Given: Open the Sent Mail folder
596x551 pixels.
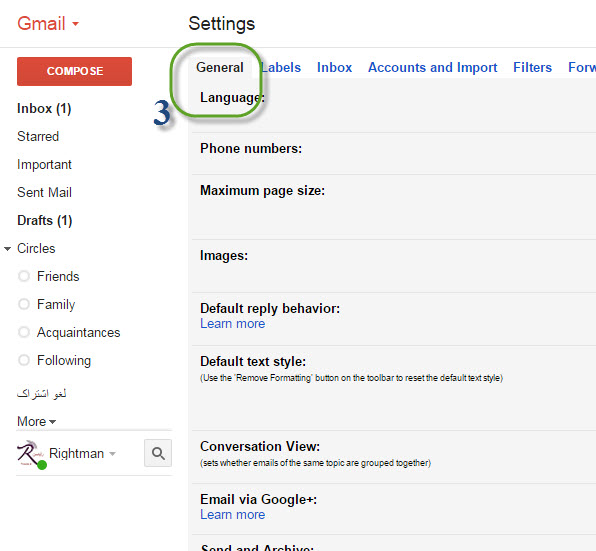Looking at the screenshot, I should pyautogui.click(x=44, y=192).
